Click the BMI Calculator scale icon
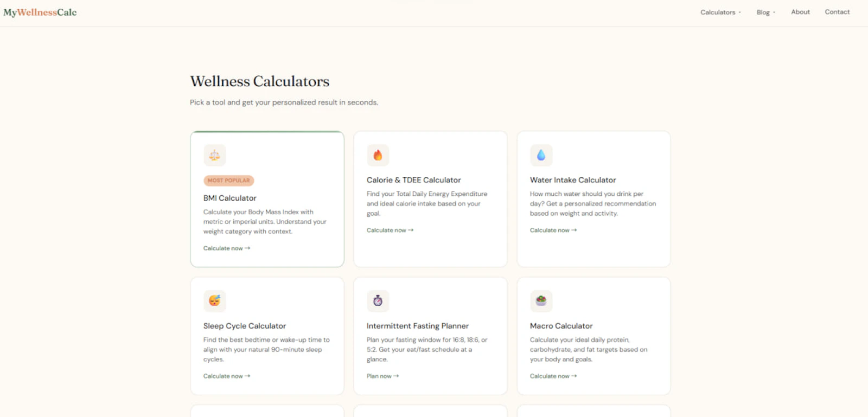Viewport: 868px width, 417px height. point(215,156)
